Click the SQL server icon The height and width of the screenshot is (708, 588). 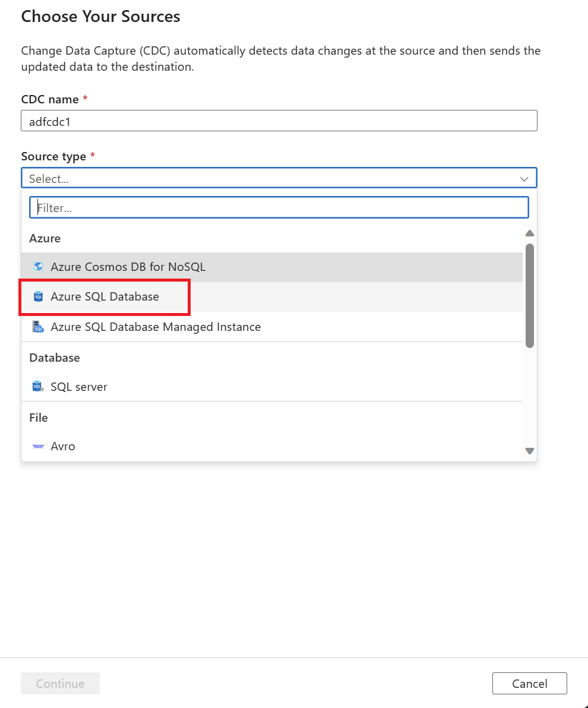coord(38,387)
